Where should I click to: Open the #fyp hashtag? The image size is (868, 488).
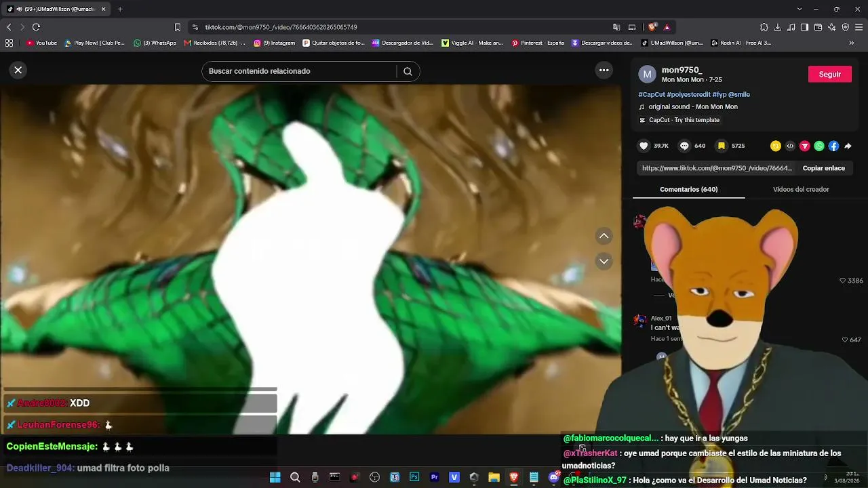(719, 94)
